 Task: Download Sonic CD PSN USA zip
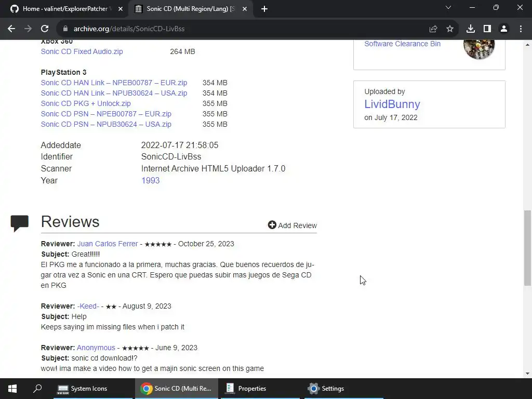(x=106, y=124)
